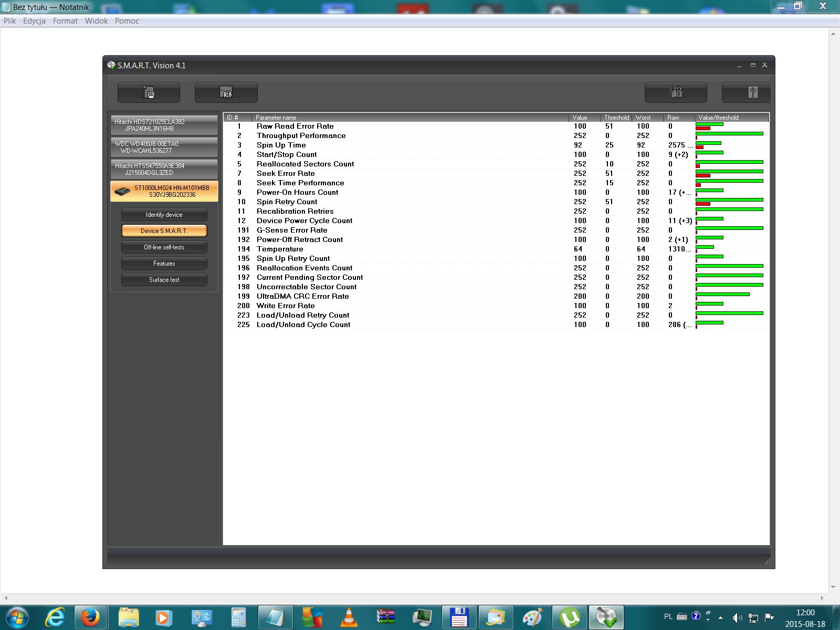Screen dimensions: 840x630
Task: Open the help book icon with question mark
Action: (676, 92)
